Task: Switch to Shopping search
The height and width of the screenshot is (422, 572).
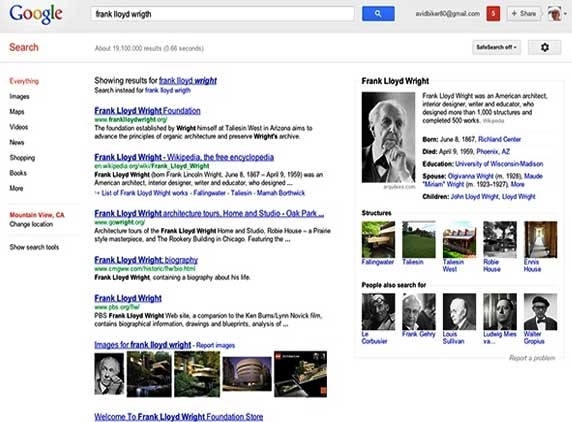Action: point(22,158)
